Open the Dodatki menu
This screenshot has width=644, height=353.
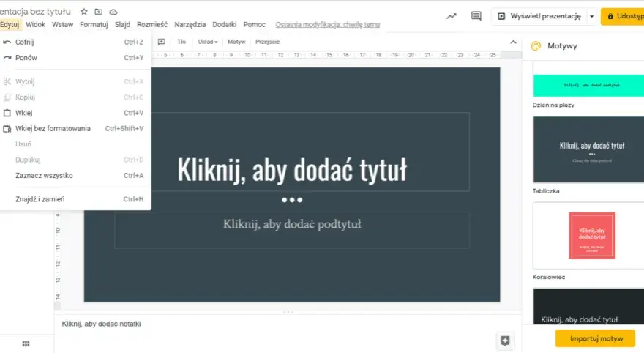[224, 25]
